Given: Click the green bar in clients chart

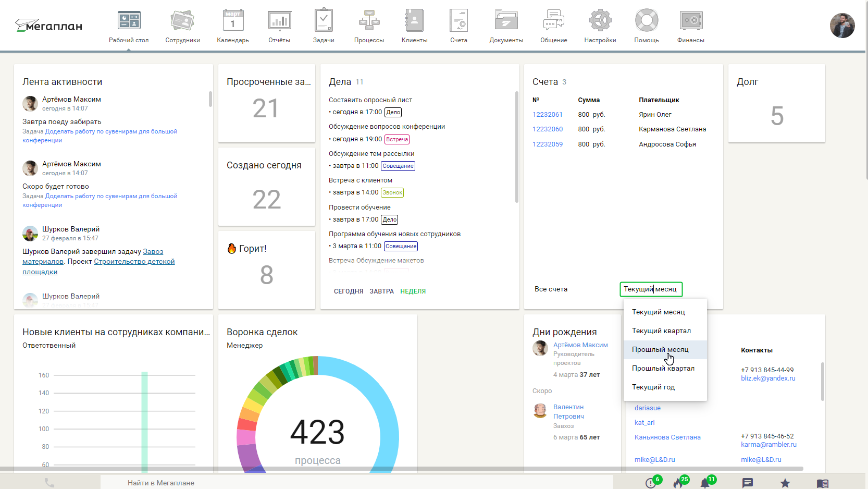Looking at the screenshot, I should (x=145, y=422).
